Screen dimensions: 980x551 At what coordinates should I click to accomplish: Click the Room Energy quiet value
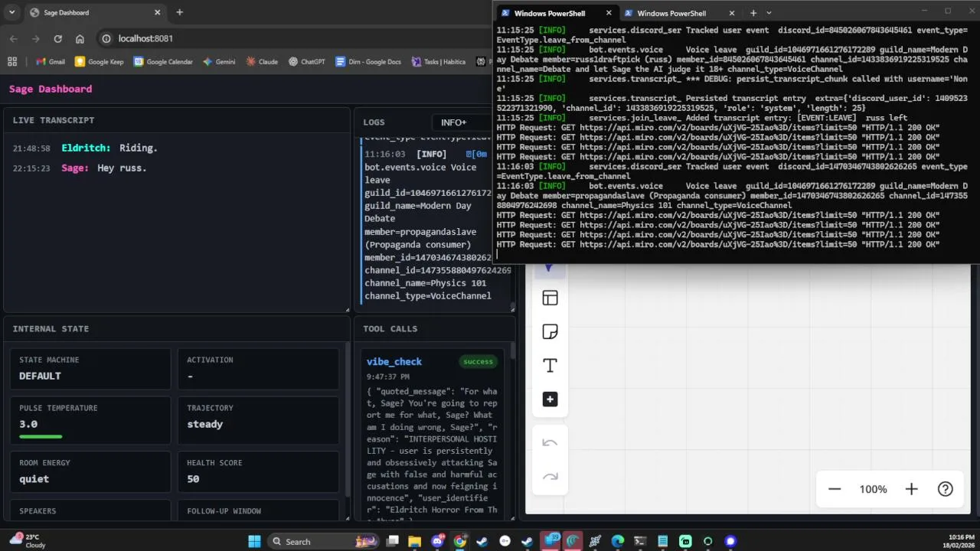click(x=34, y=479)
